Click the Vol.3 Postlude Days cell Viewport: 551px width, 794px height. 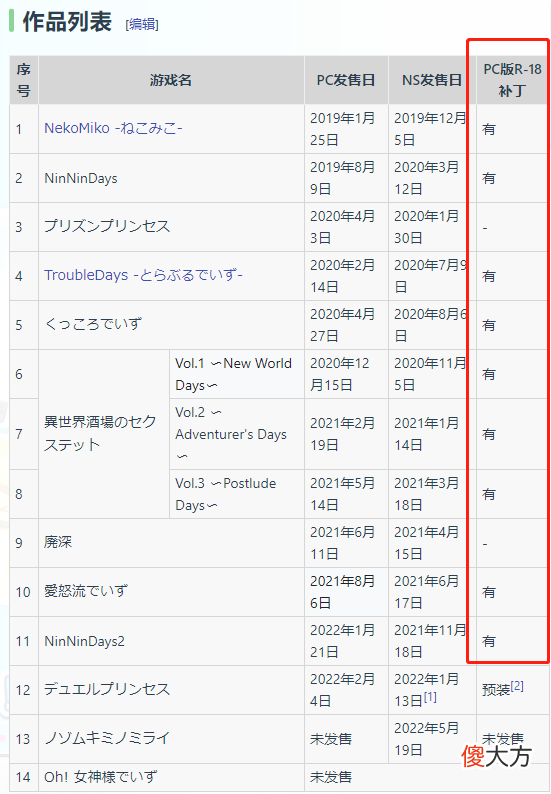pyautogui.click(x=237, y=494)
